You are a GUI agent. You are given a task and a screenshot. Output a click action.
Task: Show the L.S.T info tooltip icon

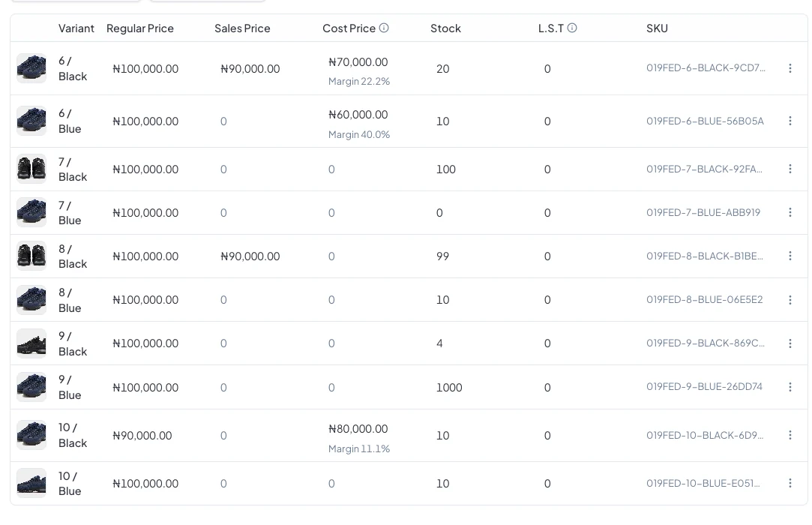point(572,28)
